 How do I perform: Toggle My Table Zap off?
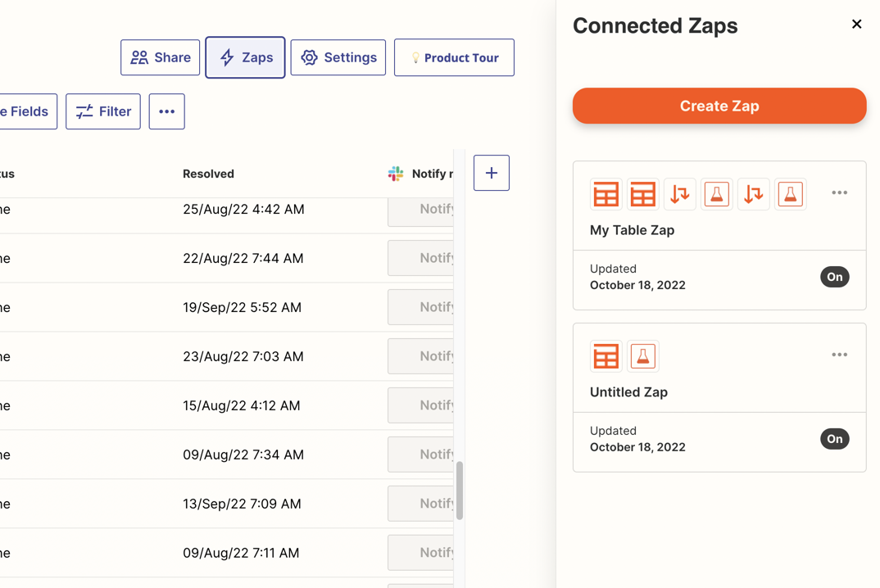pyautogui.click(x=834, y=277)
